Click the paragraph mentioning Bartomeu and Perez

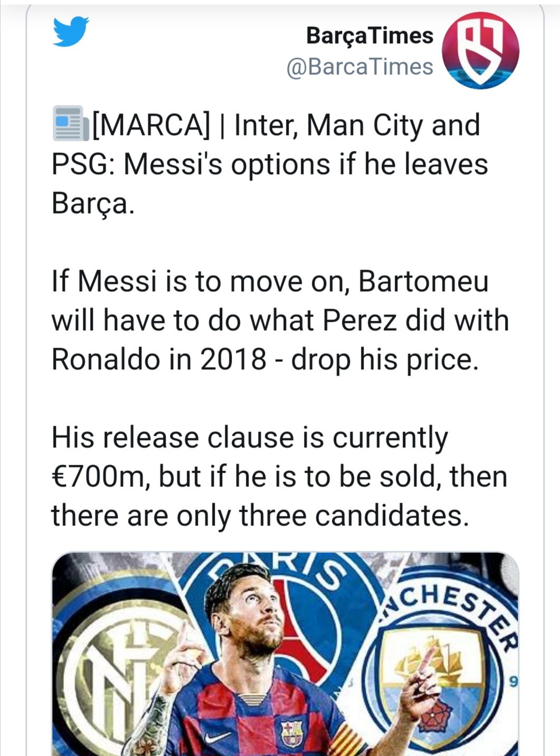click(x=280, y=320)
